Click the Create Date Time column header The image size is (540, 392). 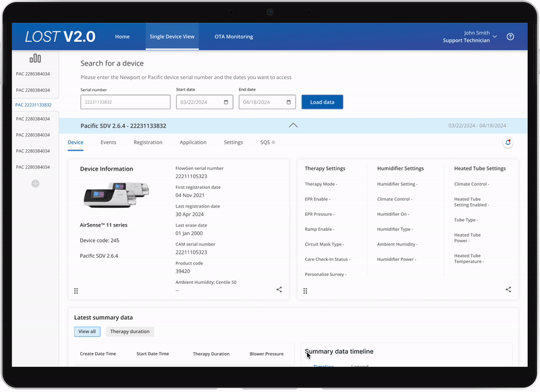coord(98,354)
